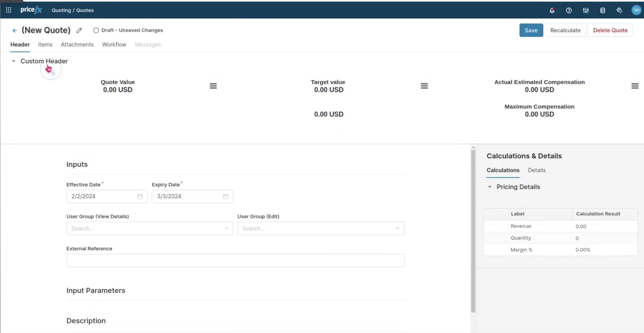Open Quote Value hamburger menu
This screenshot has height=333, width=644.
tap(213, 86)
